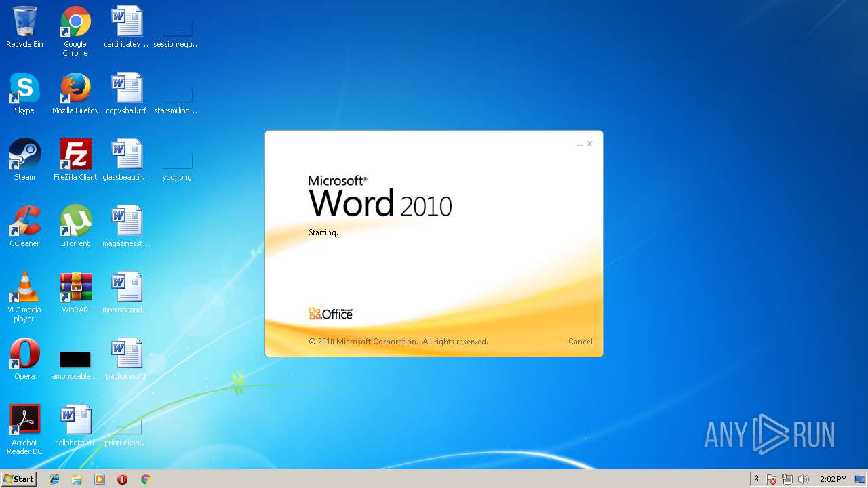This screenshot has height=488, width=868.
Task: Open the Skype desktop shortcut
Action: pyautogui.click(x=24, y=94)
